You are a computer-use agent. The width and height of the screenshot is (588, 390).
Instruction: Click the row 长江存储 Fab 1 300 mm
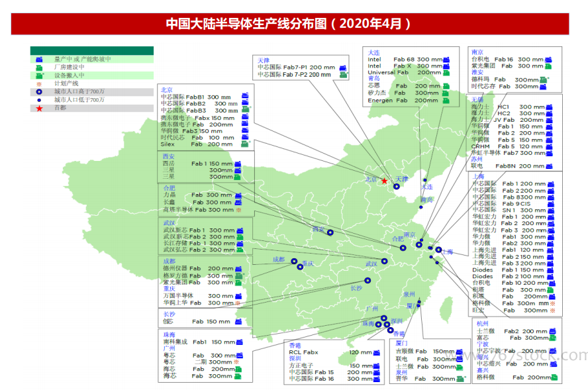(203, 244)
